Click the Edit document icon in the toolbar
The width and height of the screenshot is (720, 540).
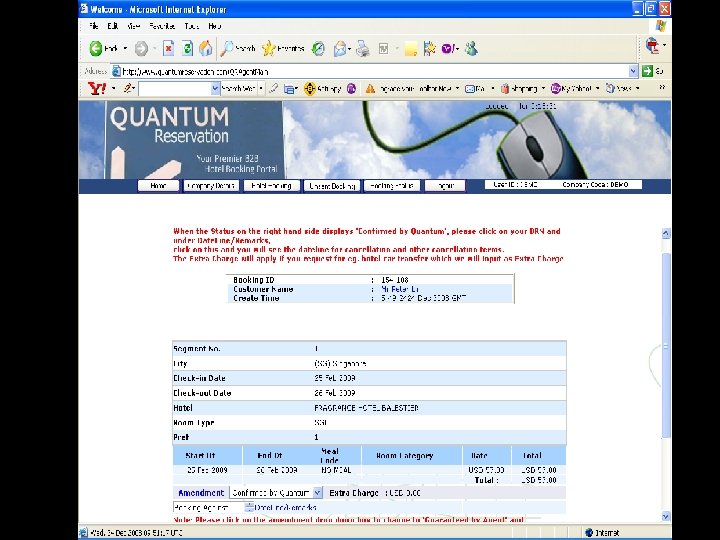click(x=383, y=48)
